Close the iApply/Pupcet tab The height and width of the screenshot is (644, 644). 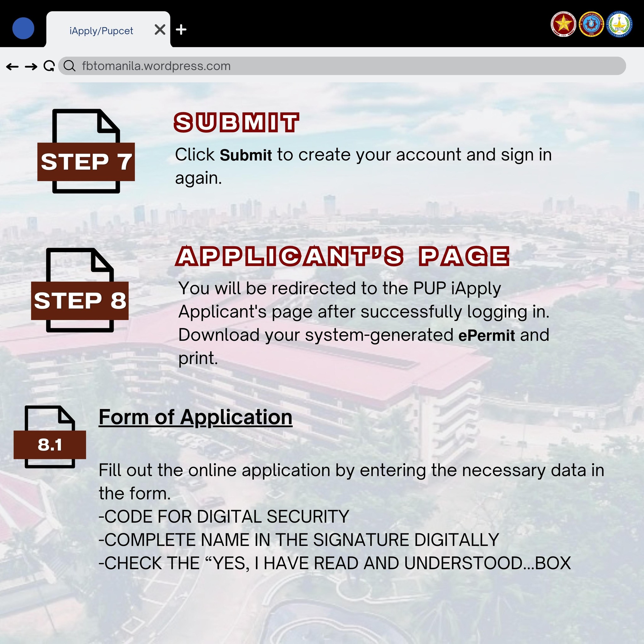160,30
